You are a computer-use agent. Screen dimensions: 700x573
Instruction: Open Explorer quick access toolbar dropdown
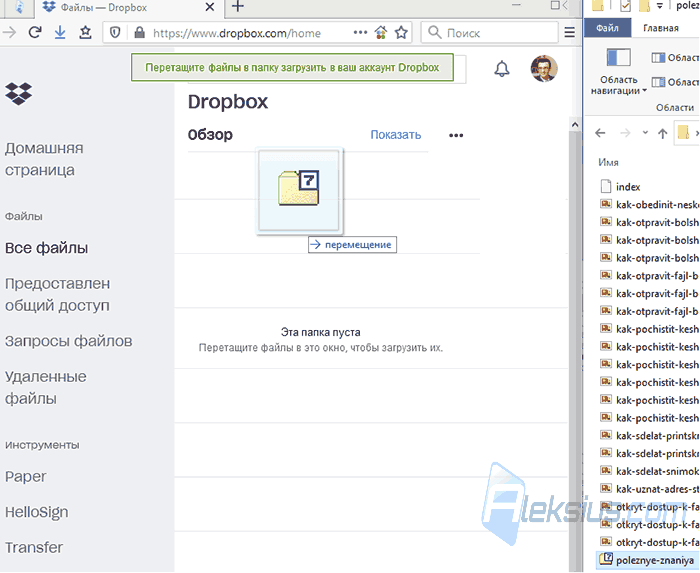(659, 6)
